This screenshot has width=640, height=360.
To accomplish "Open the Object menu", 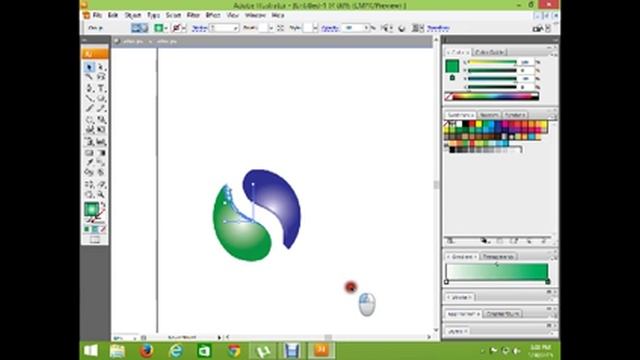I will coord(133,15).
